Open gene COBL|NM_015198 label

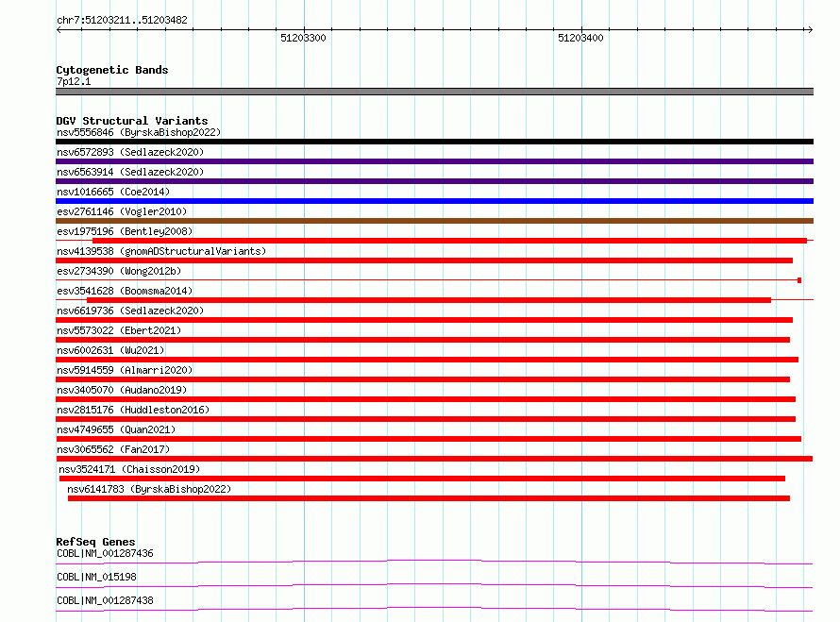point(96,577)
